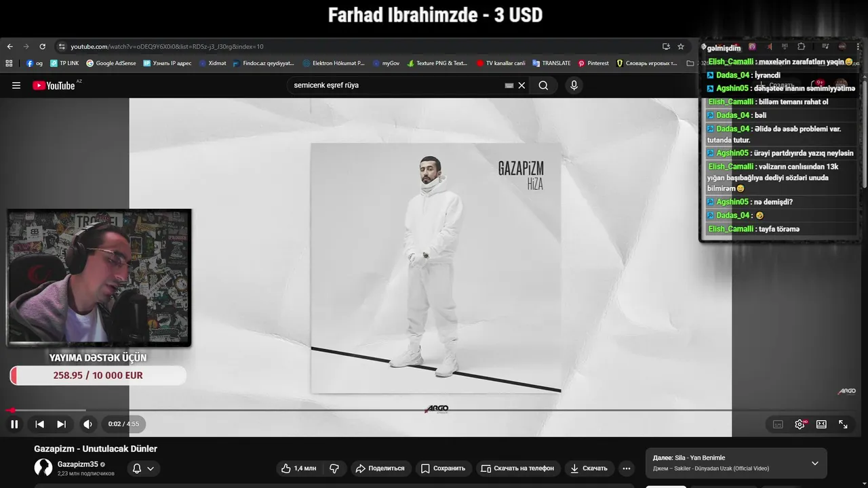The height and width of the screenshot is (488, 868).
Task: Open the Gazapizm35 channel name link
Action: [x=78, y=464]
